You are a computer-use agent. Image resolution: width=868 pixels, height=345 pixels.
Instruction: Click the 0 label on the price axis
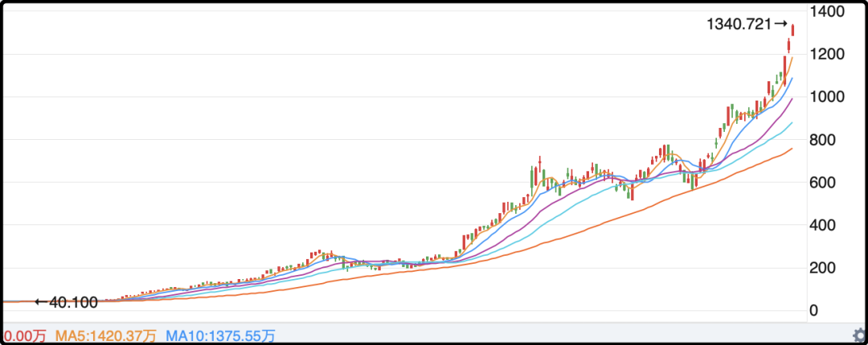[x=813, y=310]
